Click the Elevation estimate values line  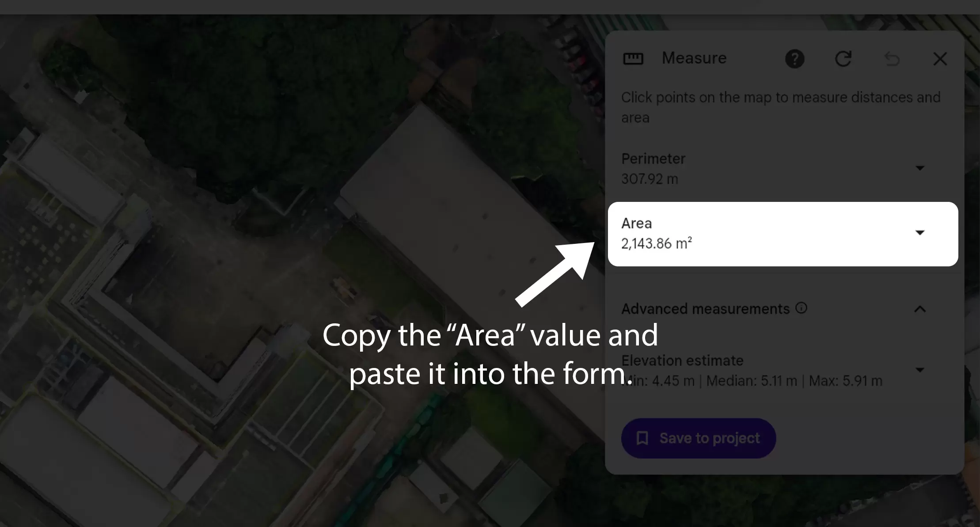tap(752, 381)
